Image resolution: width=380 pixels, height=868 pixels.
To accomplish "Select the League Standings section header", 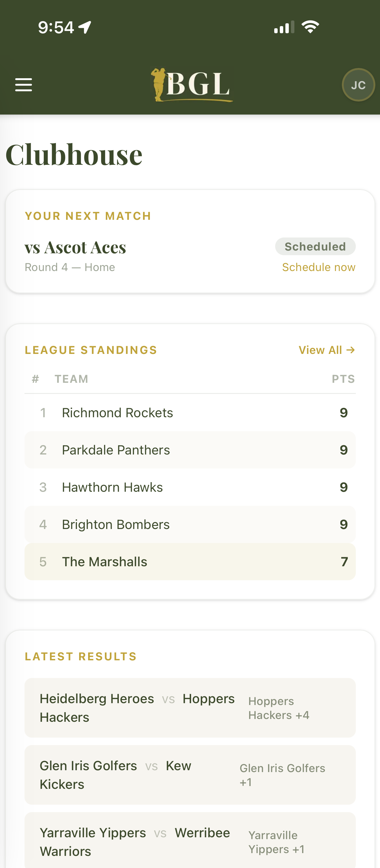I will pos(91,350).
